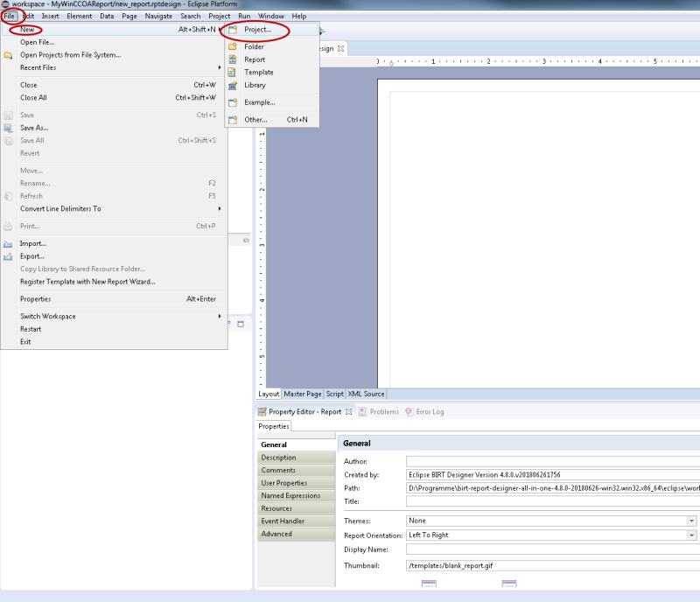Click the Template icon in New submenu
This screenshot has height=602, width=700.
233,73
